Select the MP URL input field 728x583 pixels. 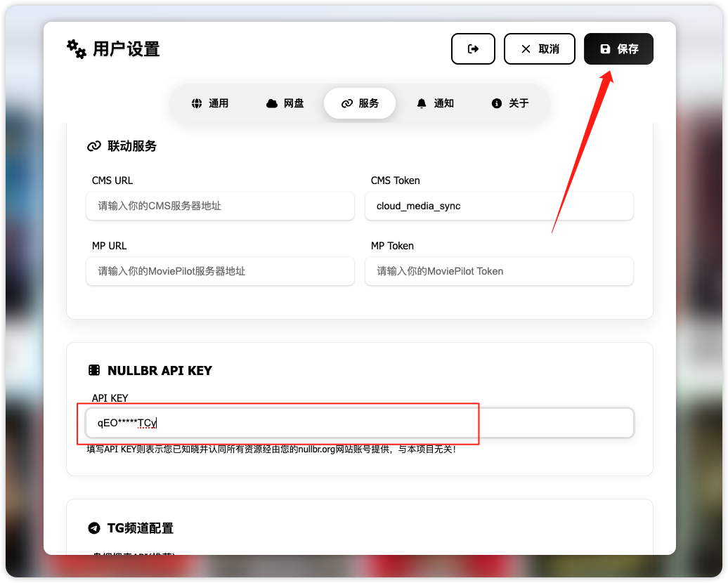click(220, 271)
